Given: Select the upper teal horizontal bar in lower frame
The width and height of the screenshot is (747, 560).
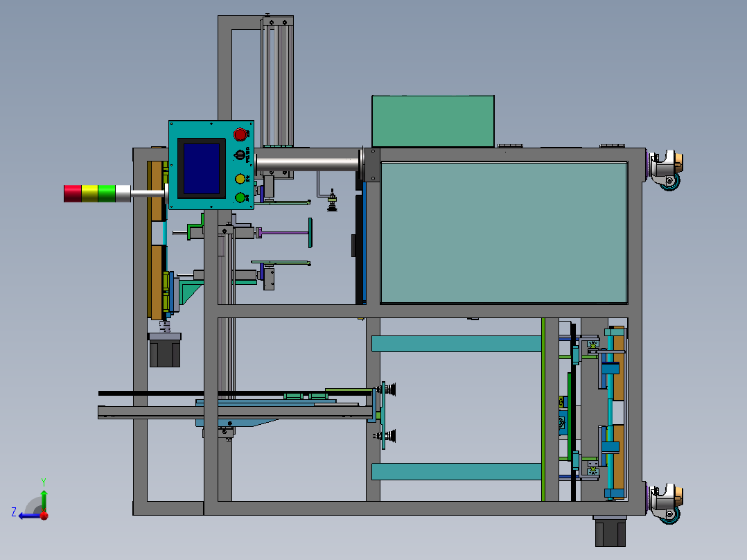Looking at the screenshot, I should (457, 344).
